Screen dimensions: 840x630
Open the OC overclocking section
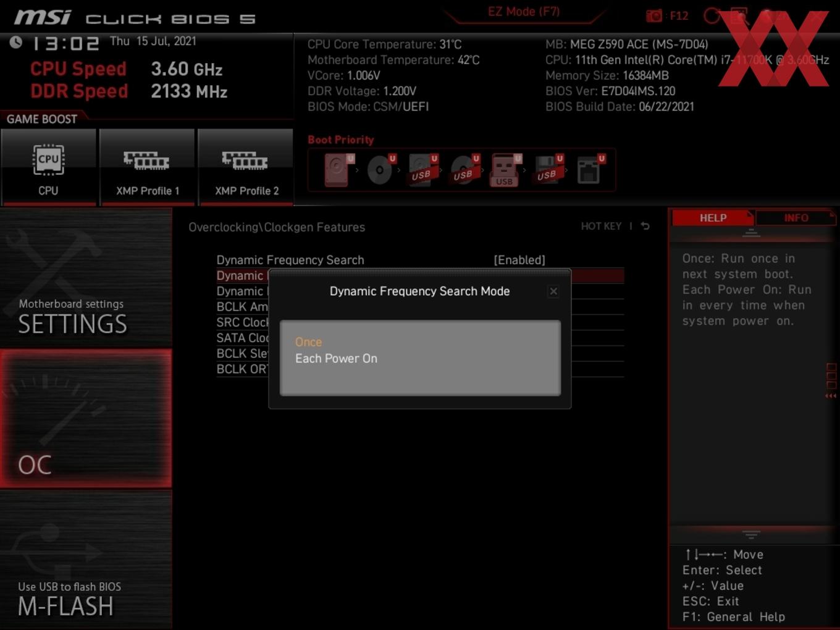86,418
